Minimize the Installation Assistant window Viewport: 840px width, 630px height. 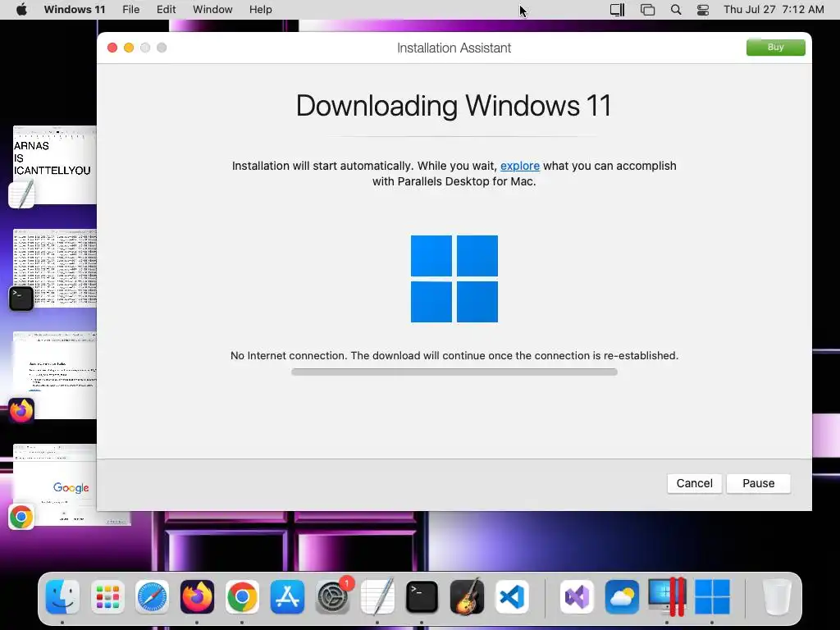[x=129, y=48]
